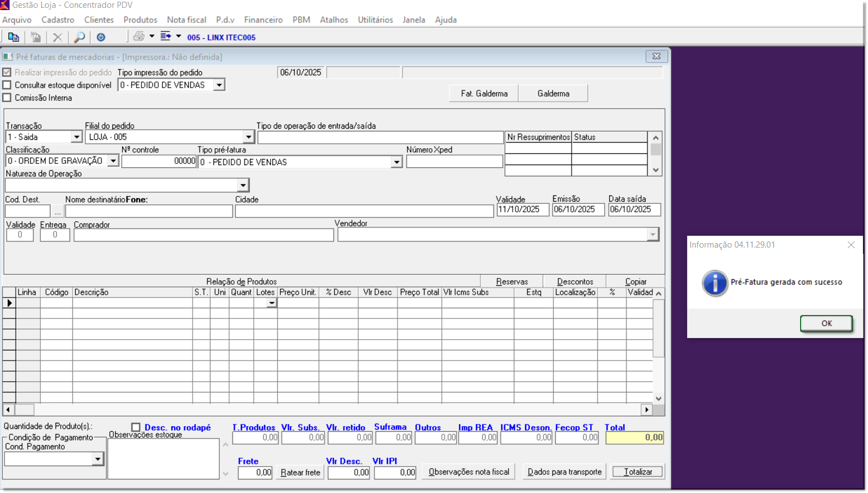The height and width of the screenshot is (493, 868).
Task: Open the Filial do pedido dropdown
Action: tap(249, 137)
